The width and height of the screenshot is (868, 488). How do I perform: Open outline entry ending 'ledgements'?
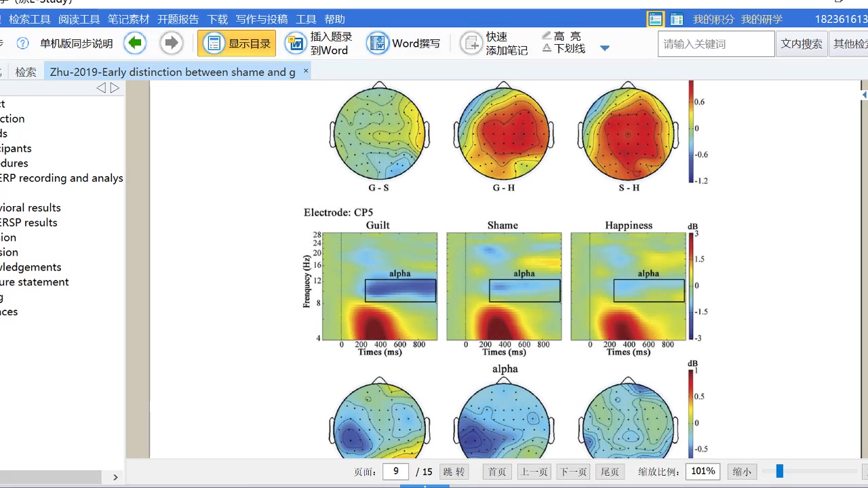click(x=31, y=267)
